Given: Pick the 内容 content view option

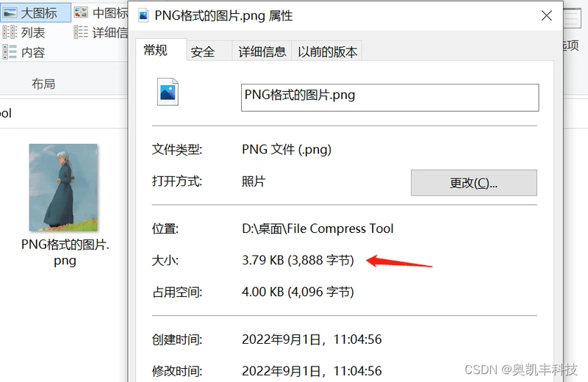Looking at the screenshot, I should (24, 52).
